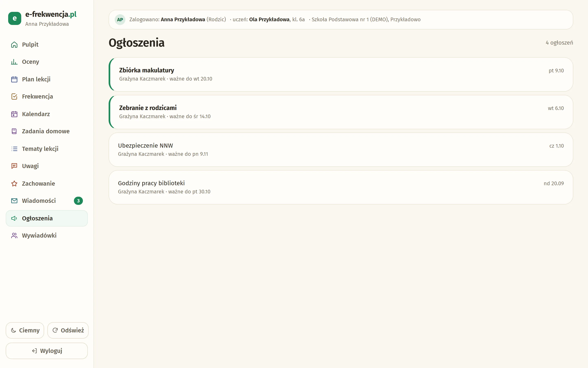The image size is (588, 368).
Task: Open Tematy lekcji
Action: (x=47, y=149)
